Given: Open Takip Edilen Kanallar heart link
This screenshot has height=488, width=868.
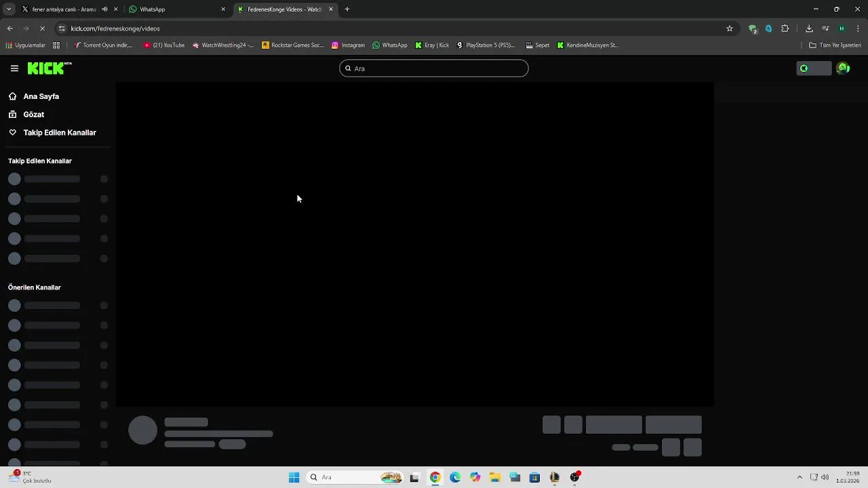Looking at the screenshot, I should click(60, 133).
